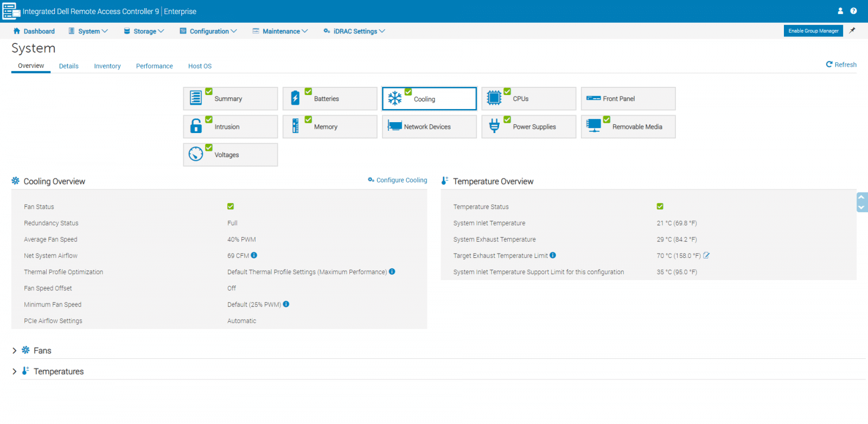Click the 35 °C inlet support limit value
The height and width of the screenshot is (424, 868).
pyautogui.click(x=677, y=272)
